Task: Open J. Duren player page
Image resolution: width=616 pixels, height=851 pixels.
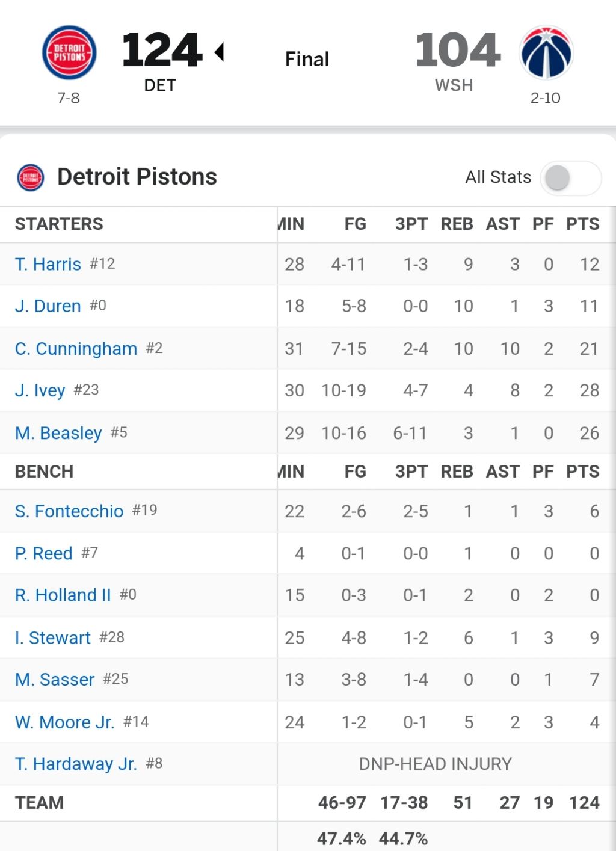Action: click(48, 306)
